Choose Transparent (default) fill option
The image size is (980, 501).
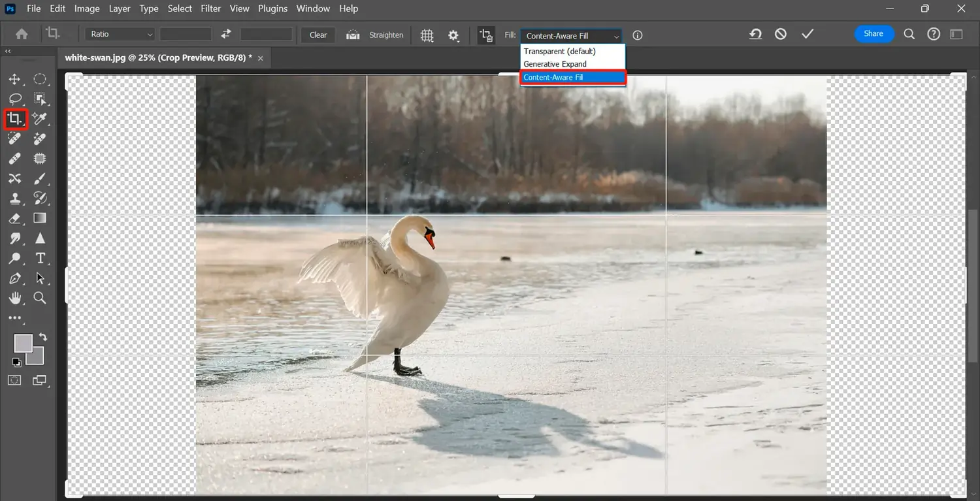[x=573, y=51]
